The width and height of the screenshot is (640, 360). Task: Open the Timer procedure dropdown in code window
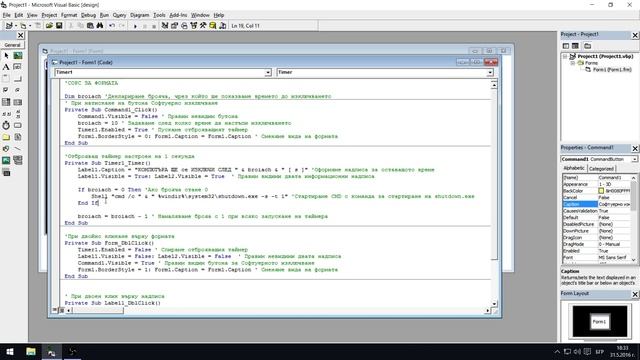pyautogui.click(x=490, y=72)
